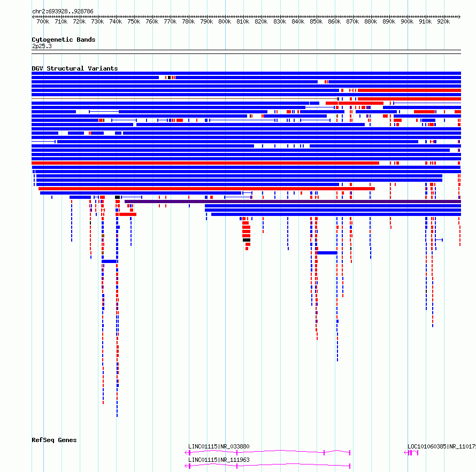476x472 pixels.
Task: Click the small black variant near 770k in the second row
Action: [169, 78]
